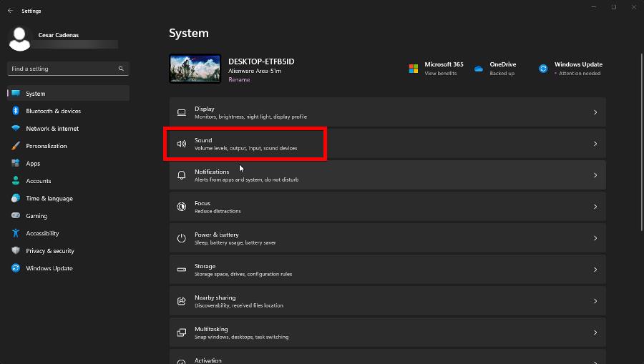This screenshot has width=644, height=364.
Task: Click the DESKTOP-ETFB5ID device name
Action: coord(261,62)
